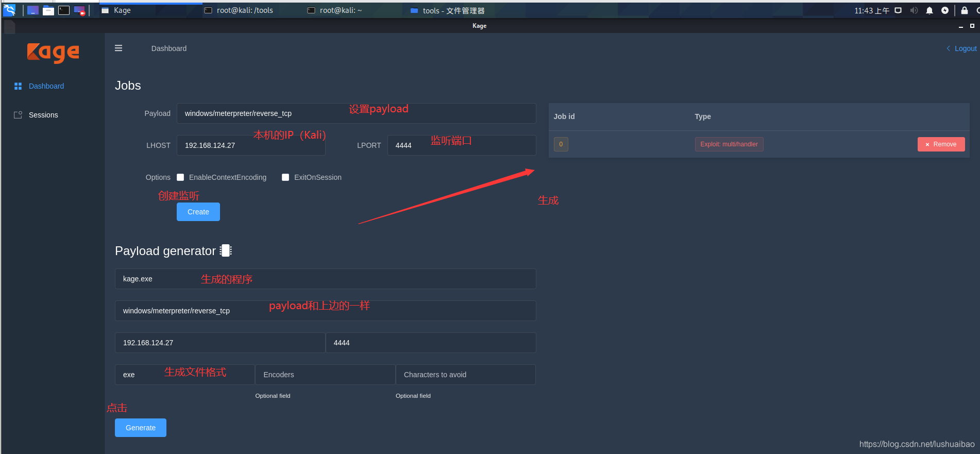
Task: Open the Sessions page in sidebar
Action: [x=43, y=115]
